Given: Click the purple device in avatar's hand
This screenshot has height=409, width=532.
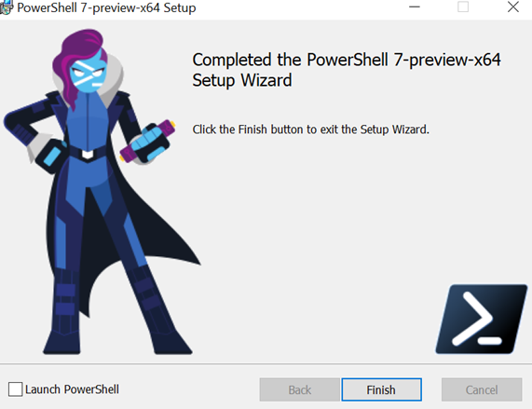Looking at the screenshot, I should point(148,142).
